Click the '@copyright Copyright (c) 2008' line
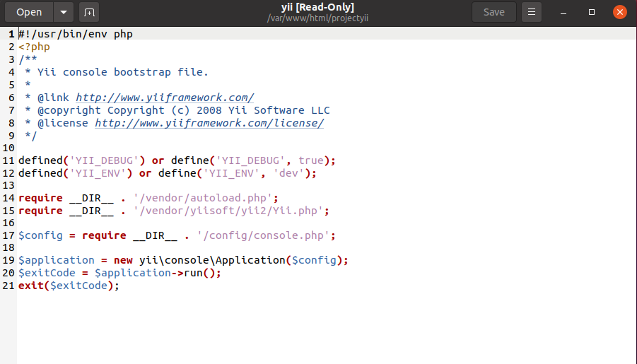 [177, 110]
